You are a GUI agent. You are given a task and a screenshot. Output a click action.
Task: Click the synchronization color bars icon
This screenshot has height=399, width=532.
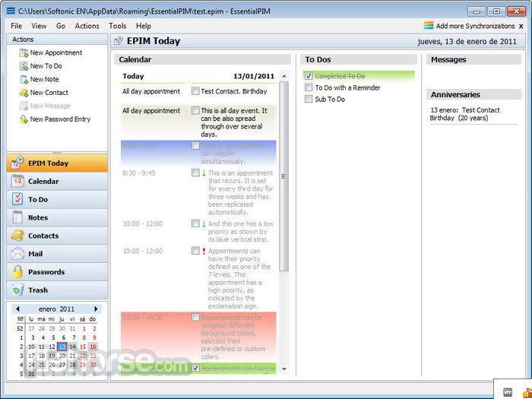(429, 26)
